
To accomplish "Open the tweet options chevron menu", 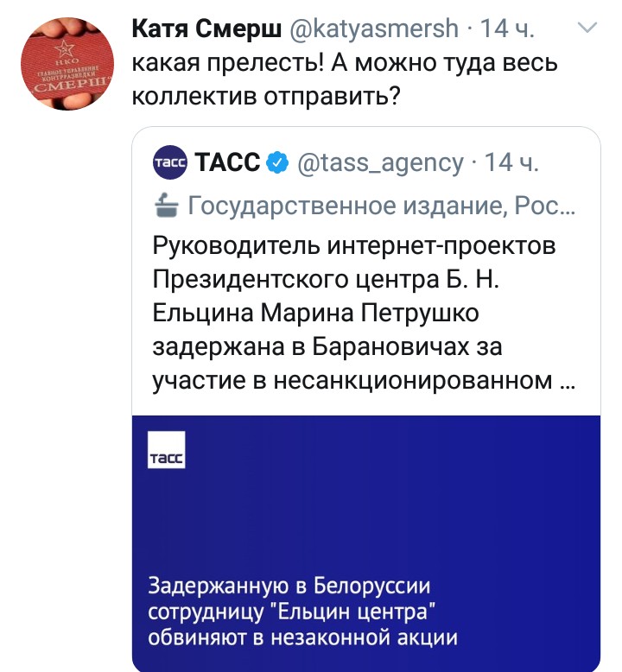I will pos(587,29).
